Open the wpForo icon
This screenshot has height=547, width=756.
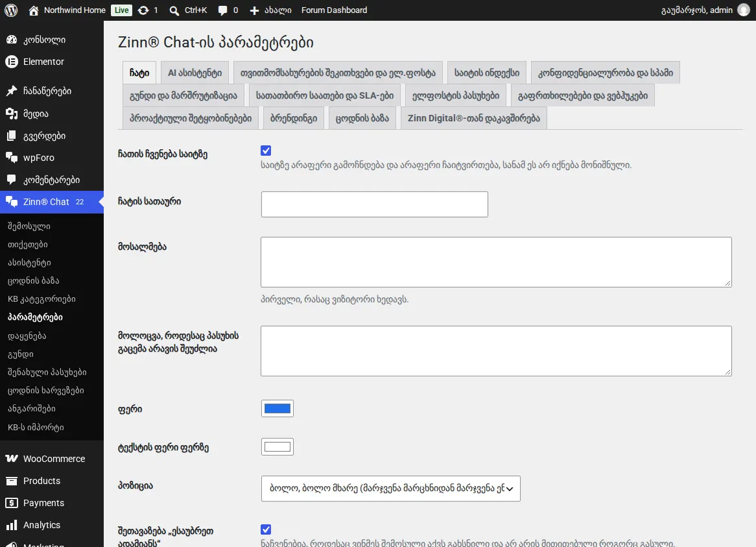point(12,158)
